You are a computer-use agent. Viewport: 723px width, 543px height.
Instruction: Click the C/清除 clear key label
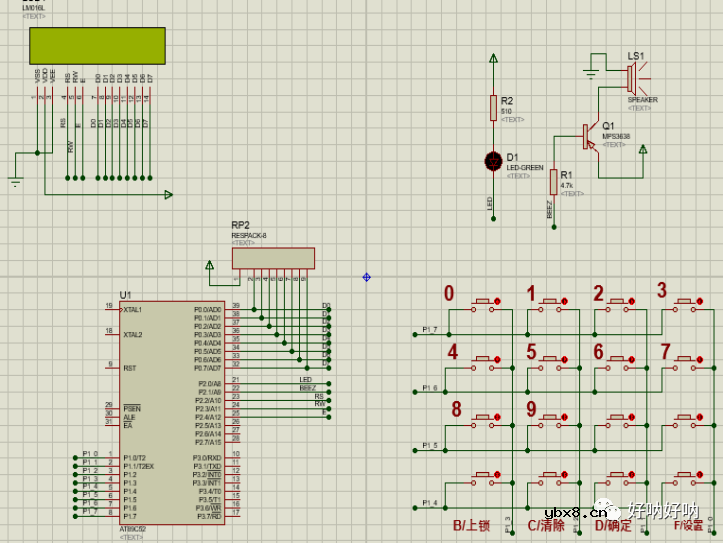click(546, 525)
